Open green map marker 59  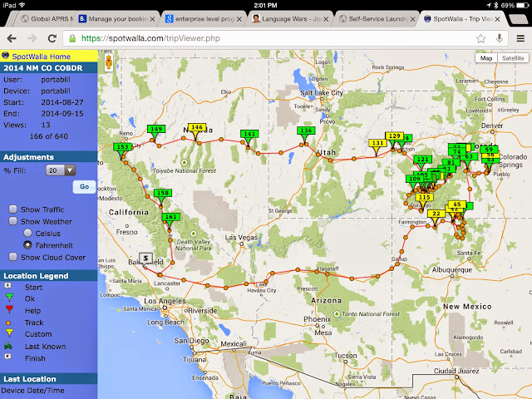[489, 150]
